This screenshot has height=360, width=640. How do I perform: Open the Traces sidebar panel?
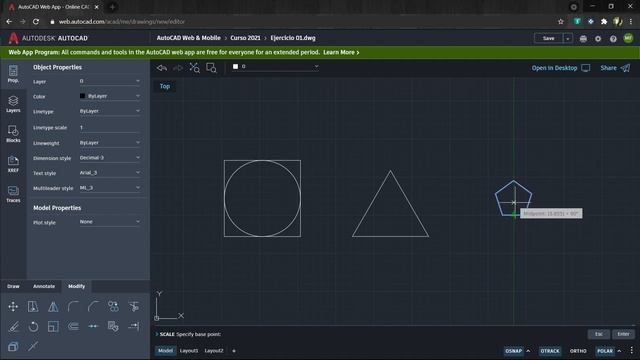(x=13, y=194)
